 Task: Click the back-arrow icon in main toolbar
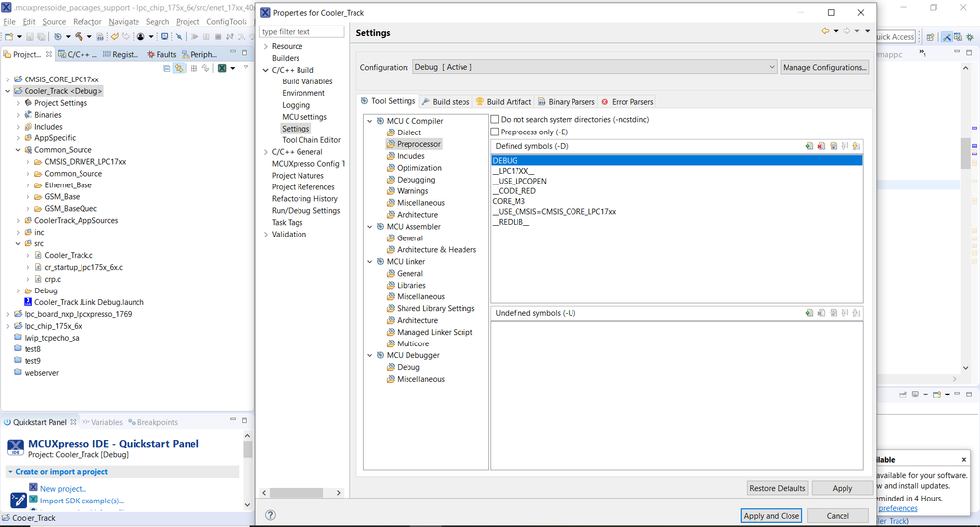tap(114, 37)
